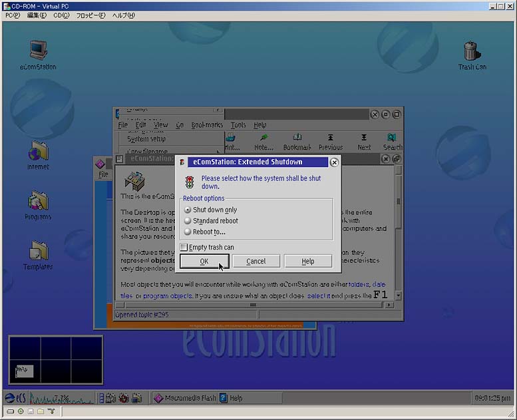Open the Tools menu in help viewer
This screenshot has height=420, width=517.
[x=238, y=125]
